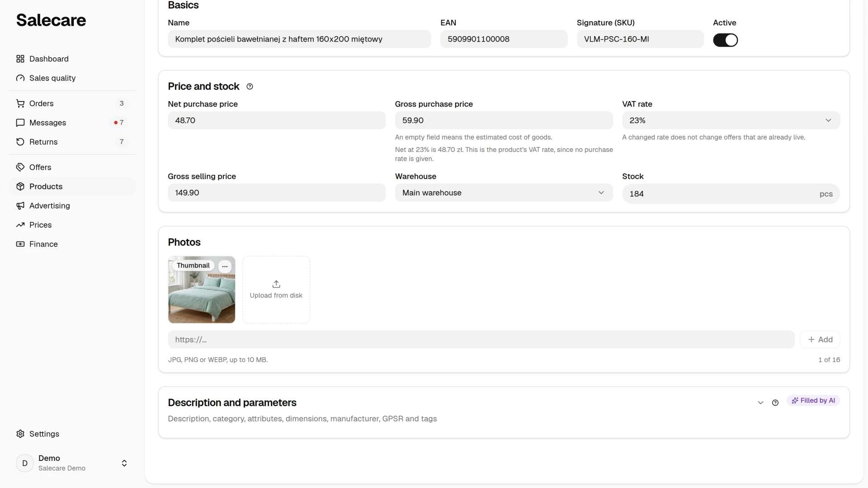The image size is (868, 488).
Task: Click the Dashboard grid icon
Action: (x=20, y=59)
